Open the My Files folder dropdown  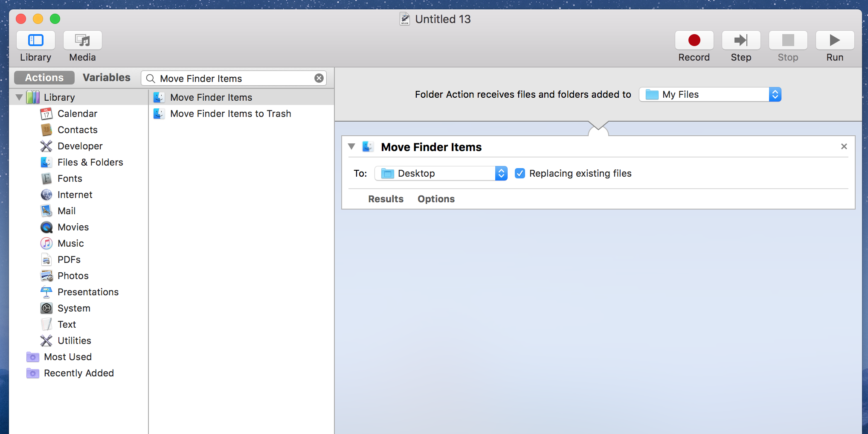tap(775, 94)
